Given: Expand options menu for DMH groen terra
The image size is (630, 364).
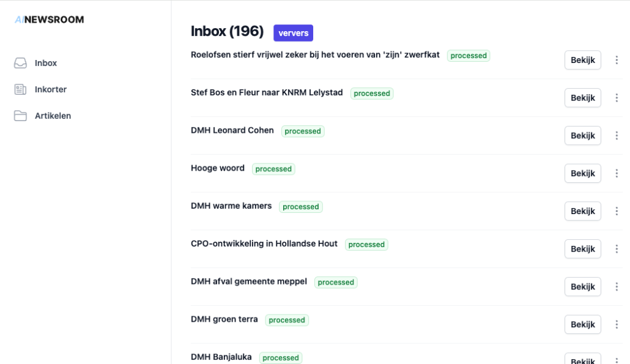Looking at the screenshot, I should pos(617,324).
